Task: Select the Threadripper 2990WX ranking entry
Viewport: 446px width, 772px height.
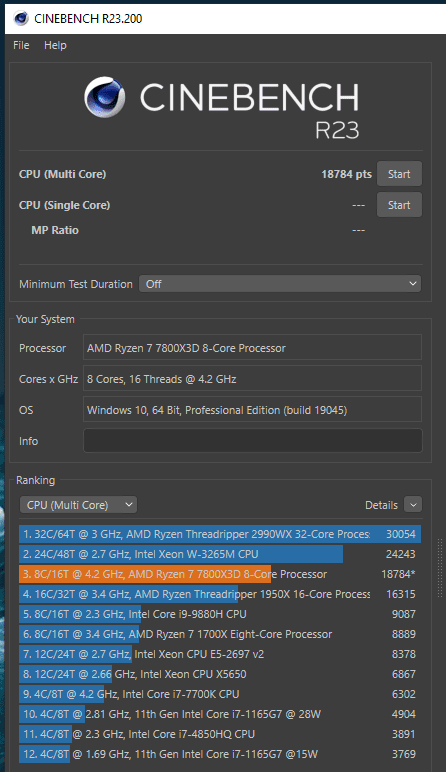Action: 220,534
